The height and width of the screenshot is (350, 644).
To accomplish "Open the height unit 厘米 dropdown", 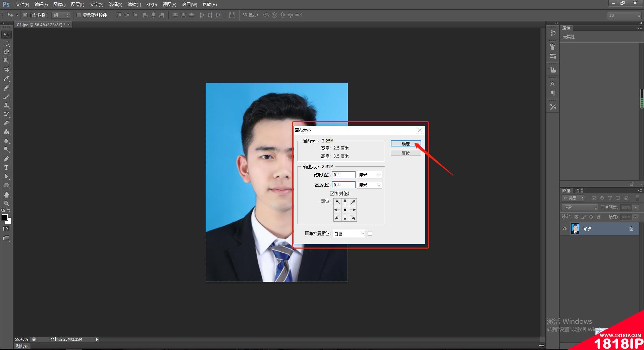I will [x=369, y=185].
